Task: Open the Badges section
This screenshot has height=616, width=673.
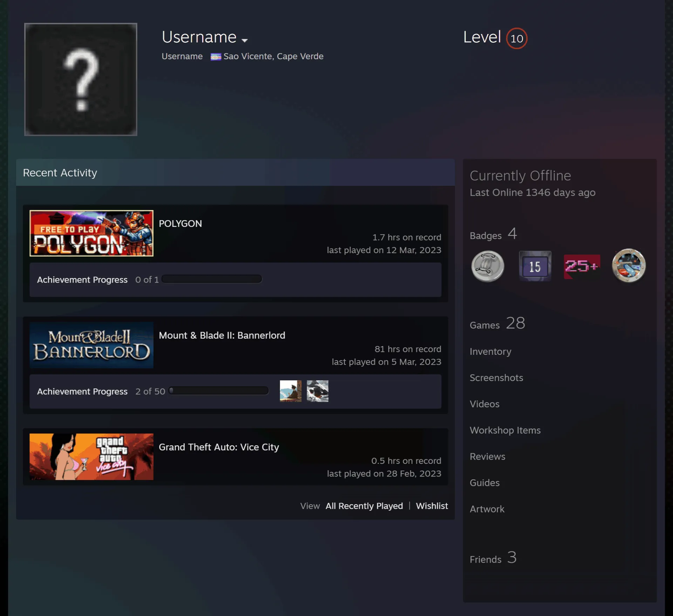Action: click(x=493, y=234)
